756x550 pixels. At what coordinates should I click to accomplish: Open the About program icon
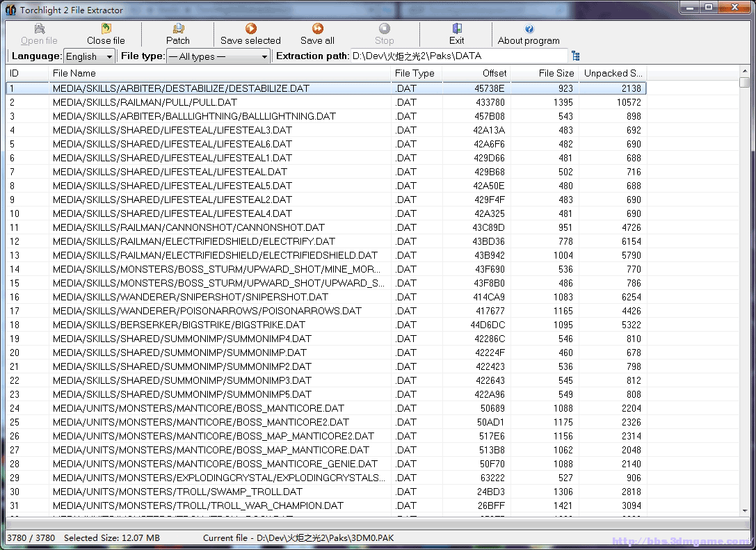click(x=529, y=29)
